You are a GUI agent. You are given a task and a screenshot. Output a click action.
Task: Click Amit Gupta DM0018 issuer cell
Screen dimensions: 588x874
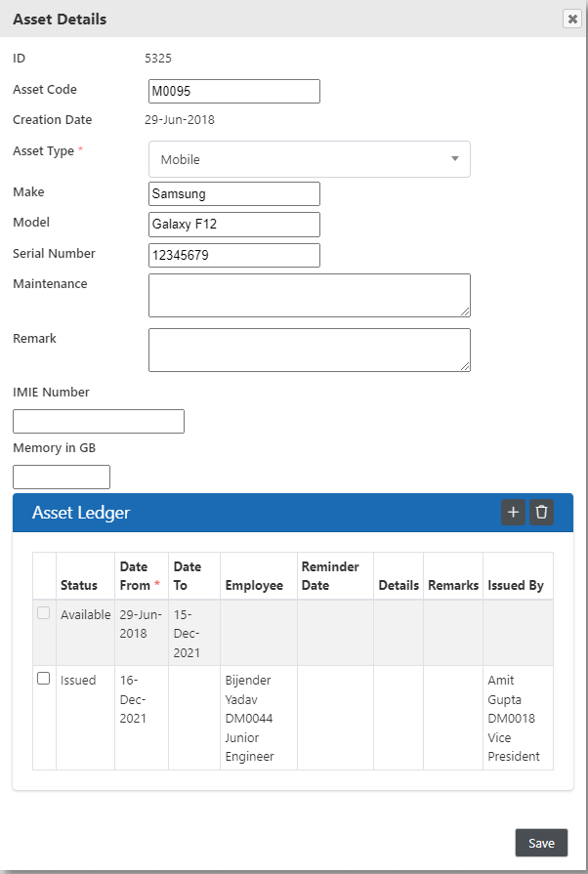[518, 718]
